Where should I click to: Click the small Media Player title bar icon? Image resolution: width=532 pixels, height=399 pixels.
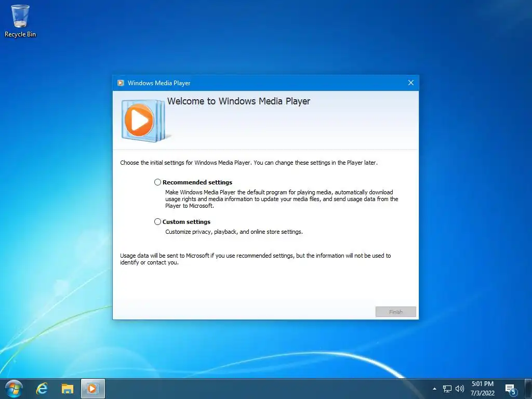pos(121,83)
